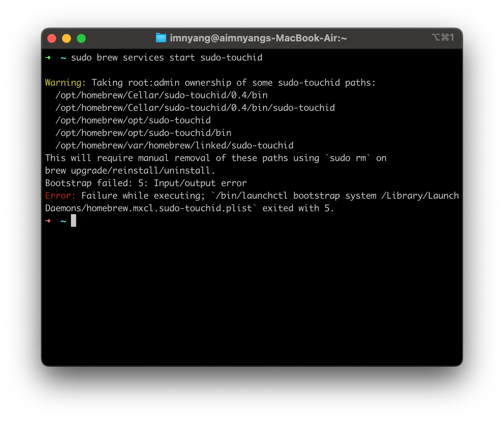Click the terminal cursor block at prompt

[x=74, y=220]
